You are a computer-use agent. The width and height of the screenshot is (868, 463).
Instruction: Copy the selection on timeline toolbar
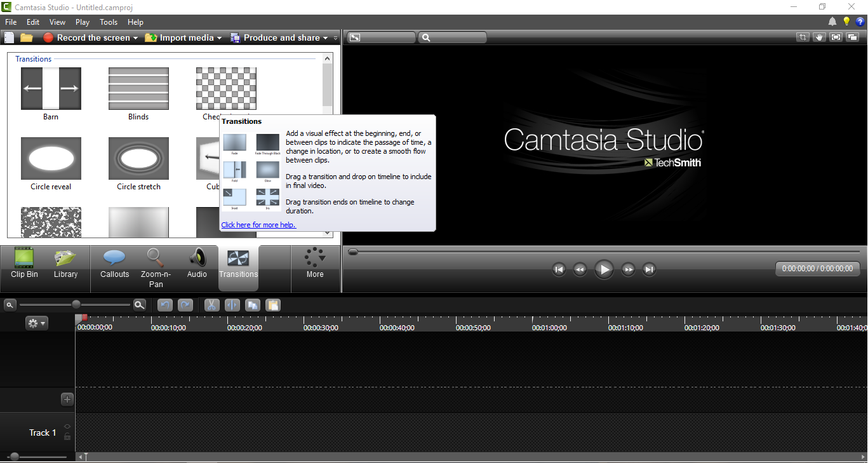253,305
